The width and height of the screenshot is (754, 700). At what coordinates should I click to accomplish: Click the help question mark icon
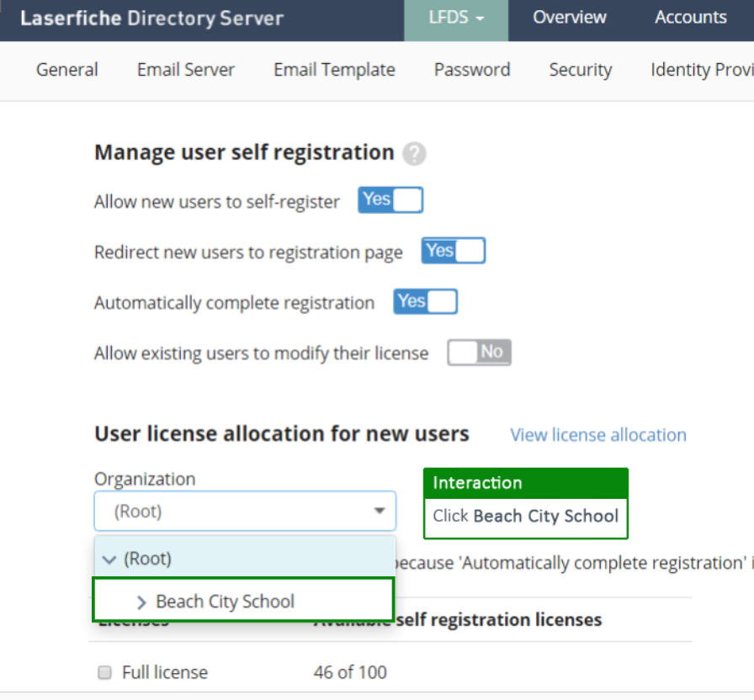click(x=414, y=154)
